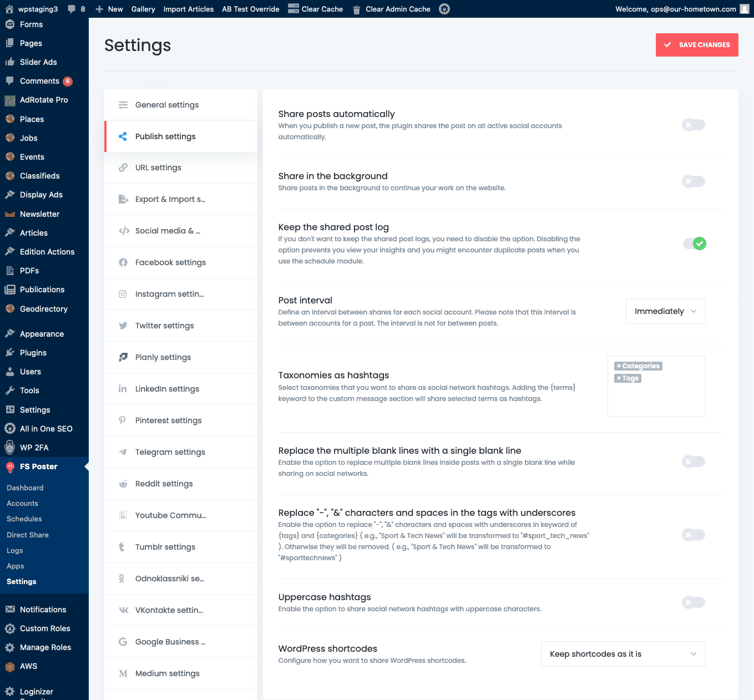Click the Save Changes button

(696, 45)
